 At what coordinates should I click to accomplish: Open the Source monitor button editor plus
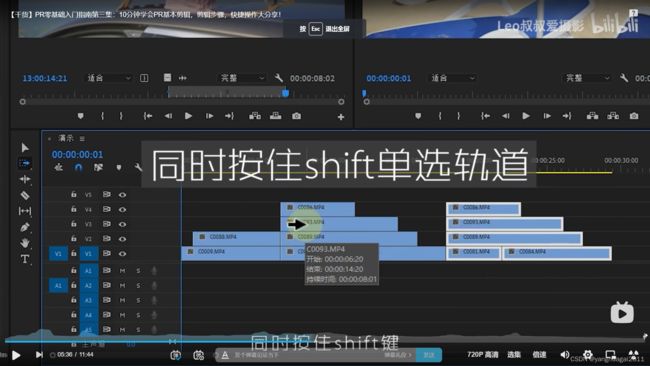click(341, 117)
